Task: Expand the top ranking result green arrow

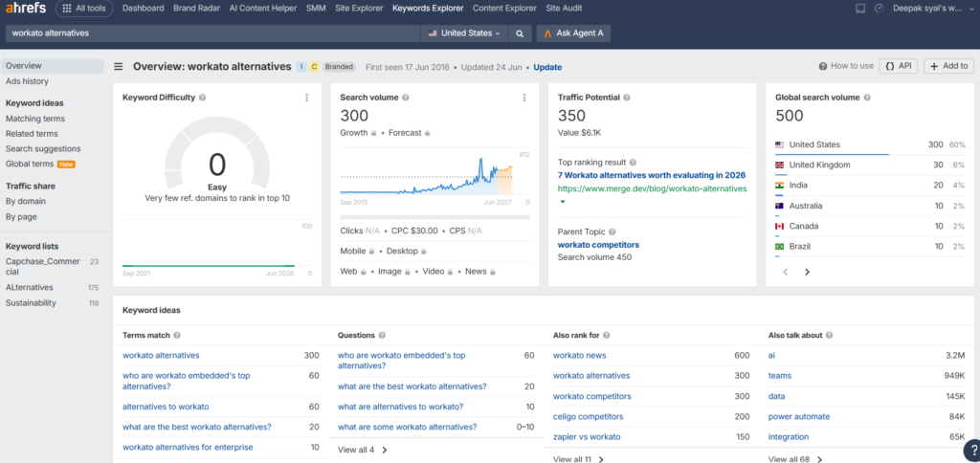Action: [562, 202]
